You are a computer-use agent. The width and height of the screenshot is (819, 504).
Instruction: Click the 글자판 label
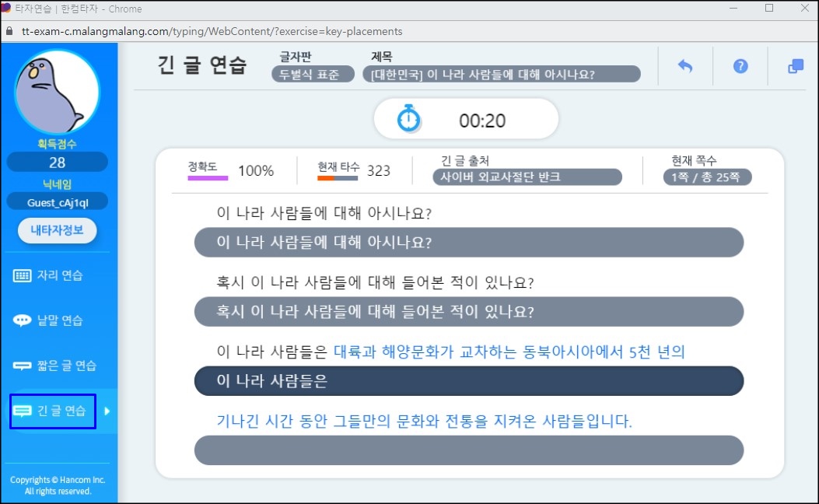coord(296,57)
